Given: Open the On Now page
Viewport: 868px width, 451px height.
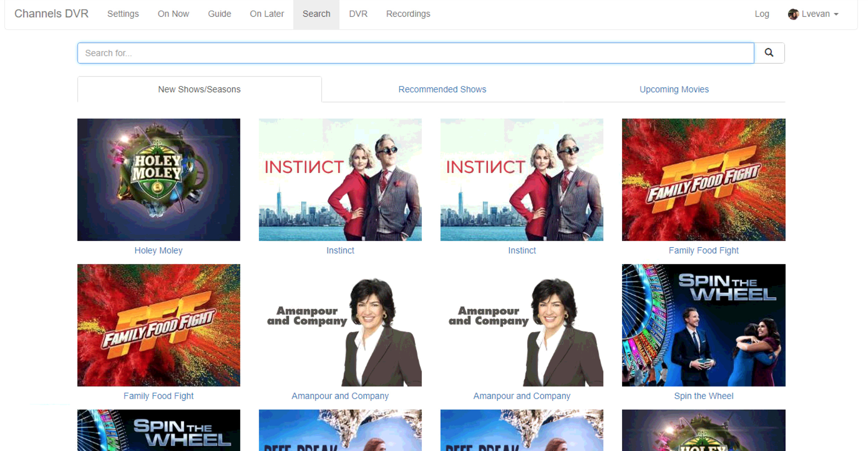Looking at the screenshot, I should pos(173,14).
